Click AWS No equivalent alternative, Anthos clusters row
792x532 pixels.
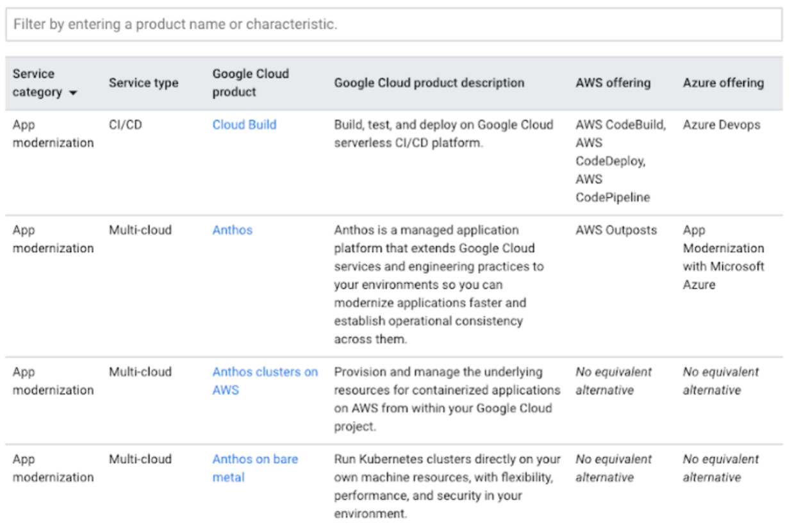[x=614, y=381]
